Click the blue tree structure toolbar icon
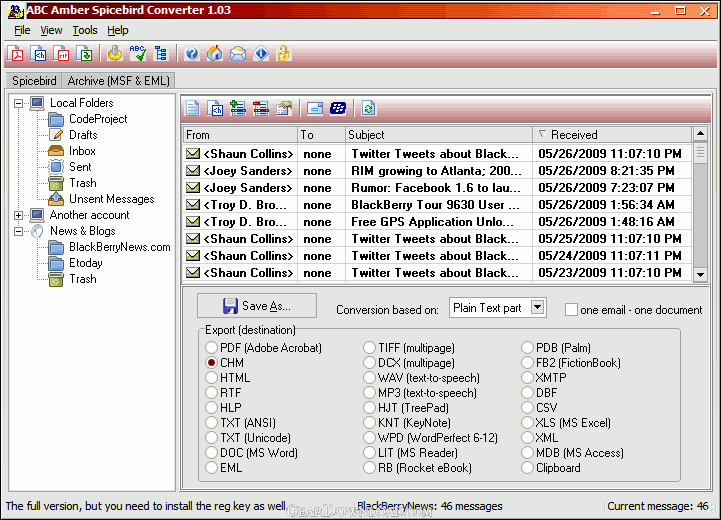Image resolution: width=721 pixels, height=520 pixels. click(x=160, y=54)
